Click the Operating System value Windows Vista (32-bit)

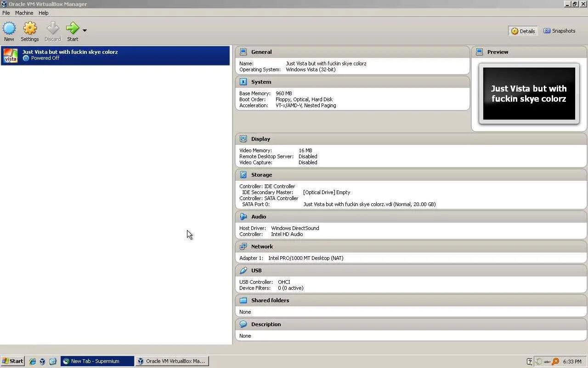tap(311, 69)
